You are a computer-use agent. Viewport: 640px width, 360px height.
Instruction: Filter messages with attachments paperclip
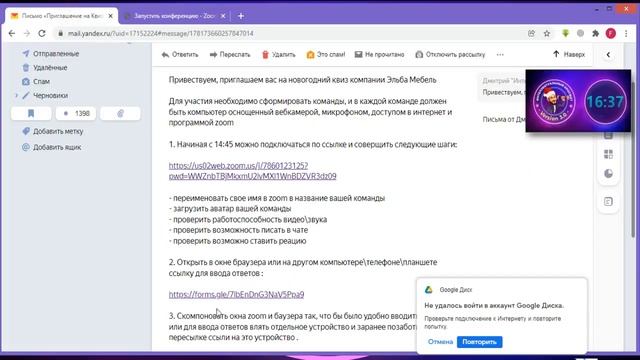pyautogui.click(x=120, y=113)
